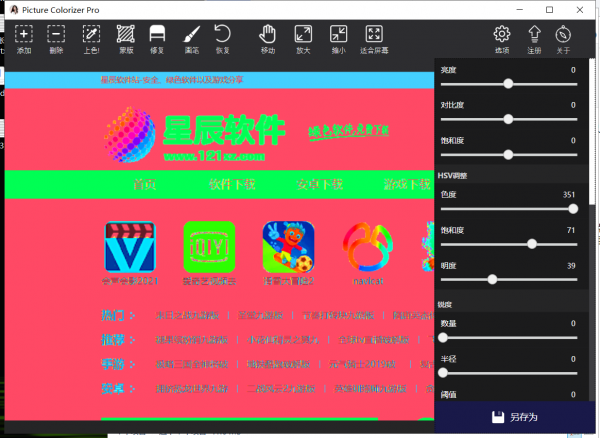This screenshot has width=600, height=438.
Task: Click the 对比度 contrast slider handle
Action: (508, 119)
